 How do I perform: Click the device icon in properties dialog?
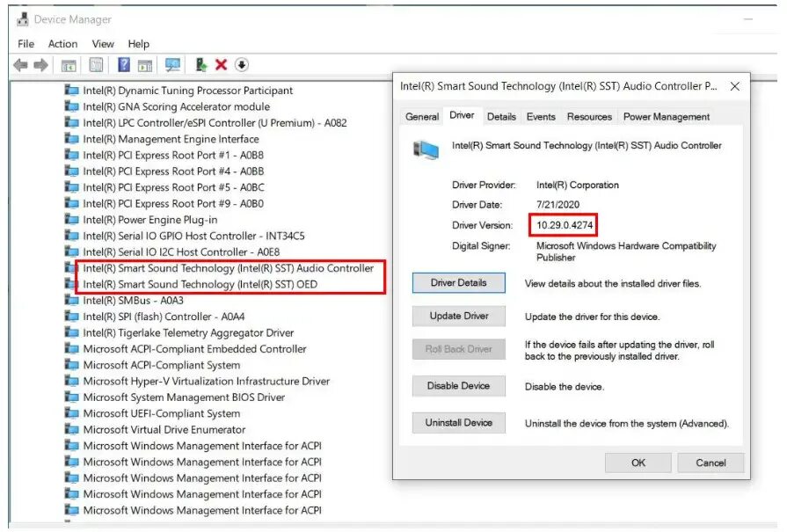(x=426, y=149)
